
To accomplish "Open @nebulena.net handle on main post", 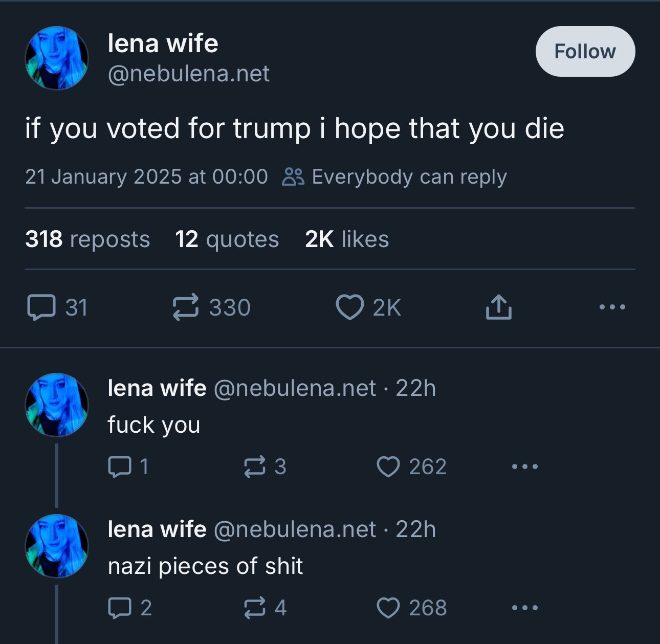I will point(188,74).
